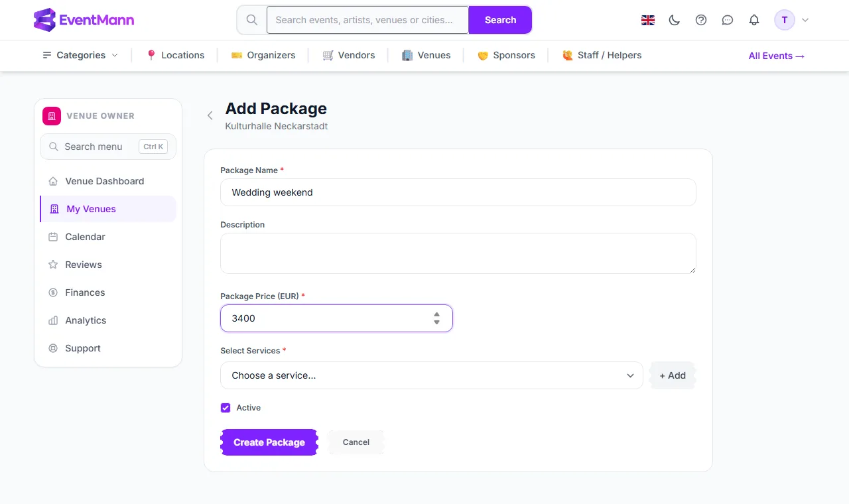Viewport: 849px width, 504px height.
Task: Open help question mark icon
Action: [x=701, y=20]
